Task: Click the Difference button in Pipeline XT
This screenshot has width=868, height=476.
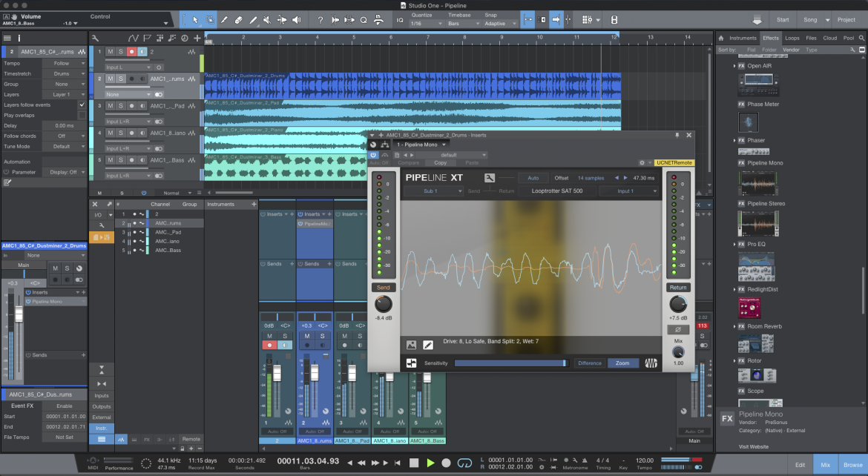Action: (x=590, y=363)
